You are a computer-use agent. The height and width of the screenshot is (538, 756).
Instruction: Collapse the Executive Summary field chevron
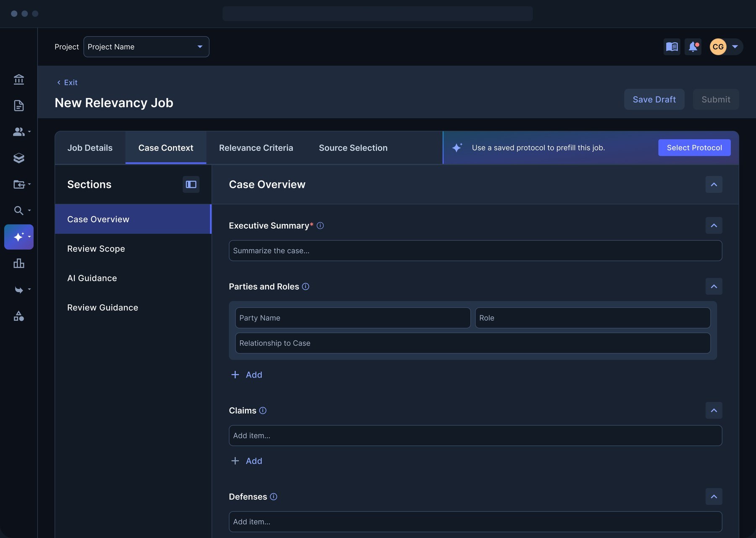(714, 226)
